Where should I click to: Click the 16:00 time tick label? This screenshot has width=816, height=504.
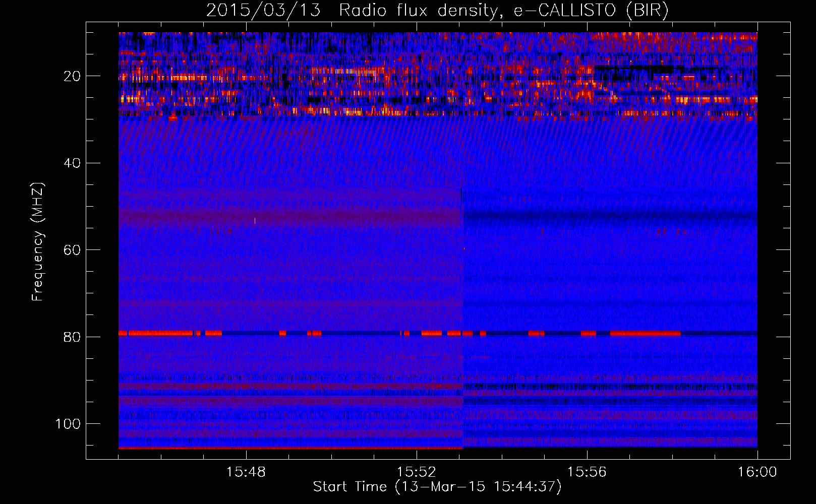757,472
